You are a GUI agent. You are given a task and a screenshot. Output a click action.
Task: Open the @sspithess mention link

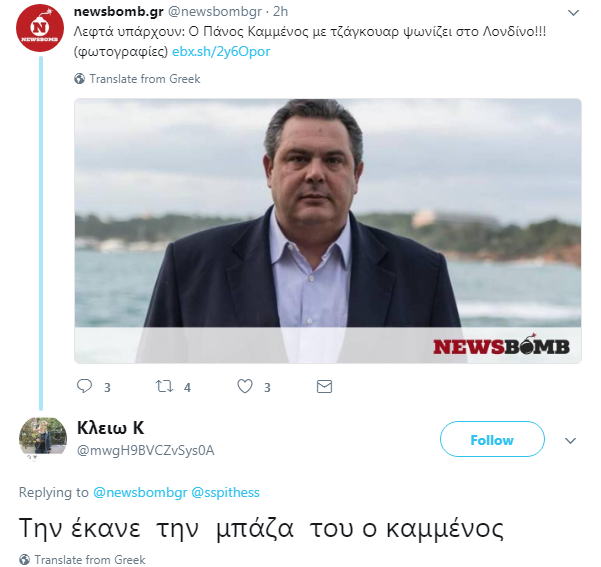(x=225, y=492)
